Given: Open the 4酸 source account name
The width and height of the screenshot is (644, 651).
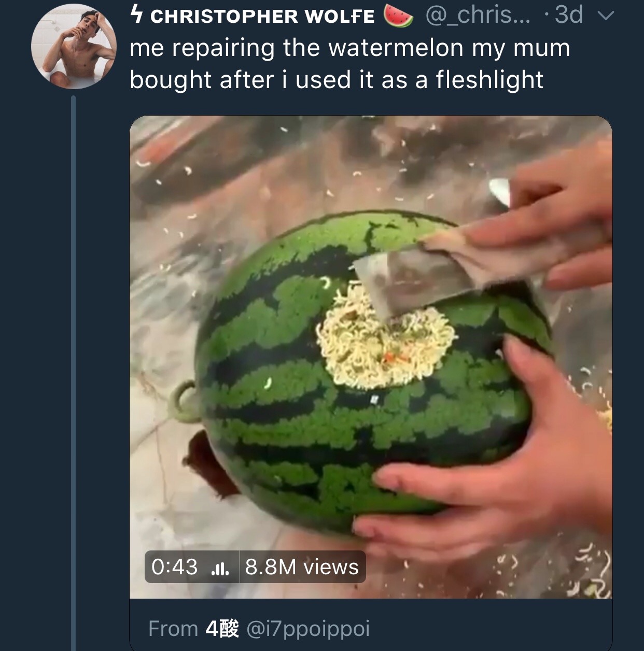Looking at the screenshot, I should 222,629.
